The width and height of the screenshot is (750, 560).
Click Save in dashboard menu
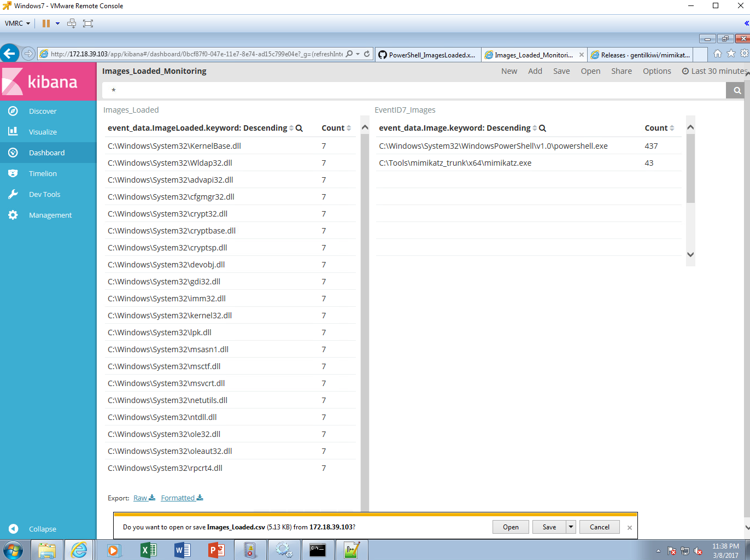(x=561, y=71)
